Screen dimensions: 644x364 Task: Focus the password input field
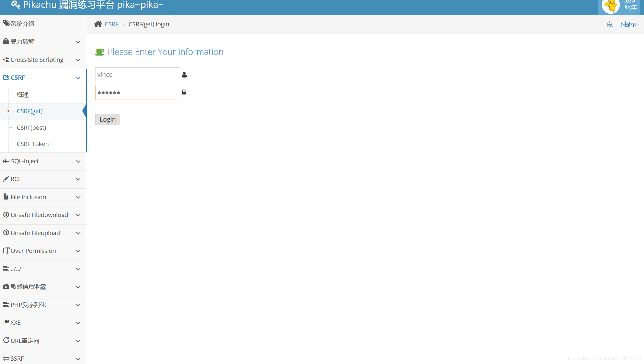click(138, 92)
